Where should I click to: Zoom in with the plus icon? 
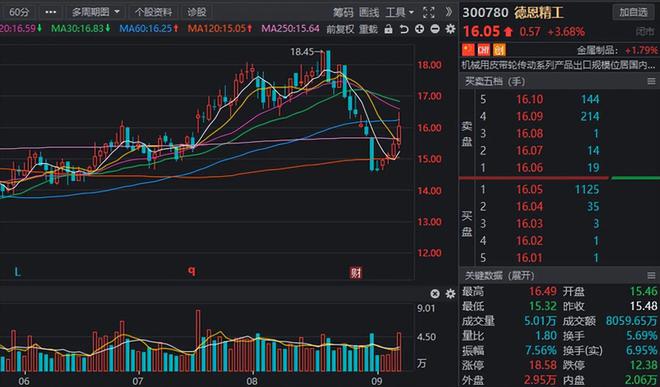pos(420,29)
